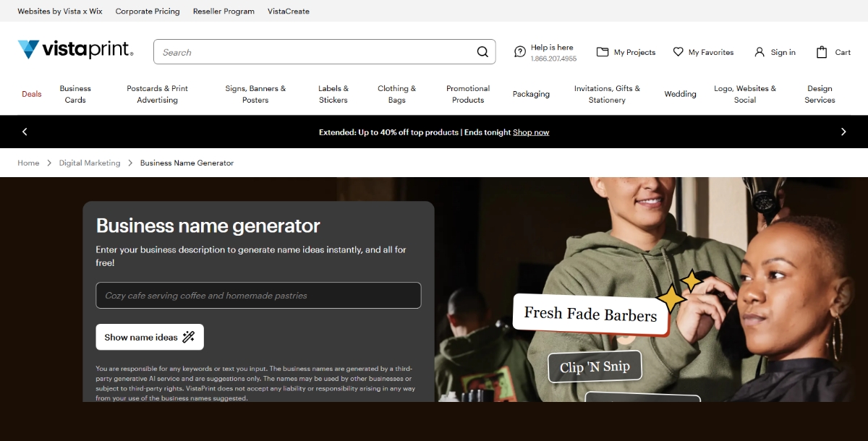Click the Help is here text
The width and height of the screenshot is (868, 441).
[x=552, y=47]
